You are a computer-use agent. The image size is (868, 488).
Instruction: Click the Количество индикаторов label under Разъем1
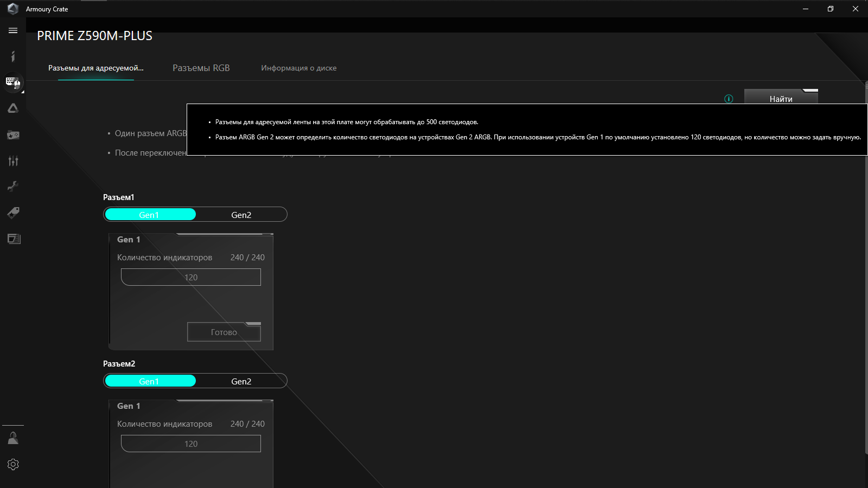(x=165, y=258)
